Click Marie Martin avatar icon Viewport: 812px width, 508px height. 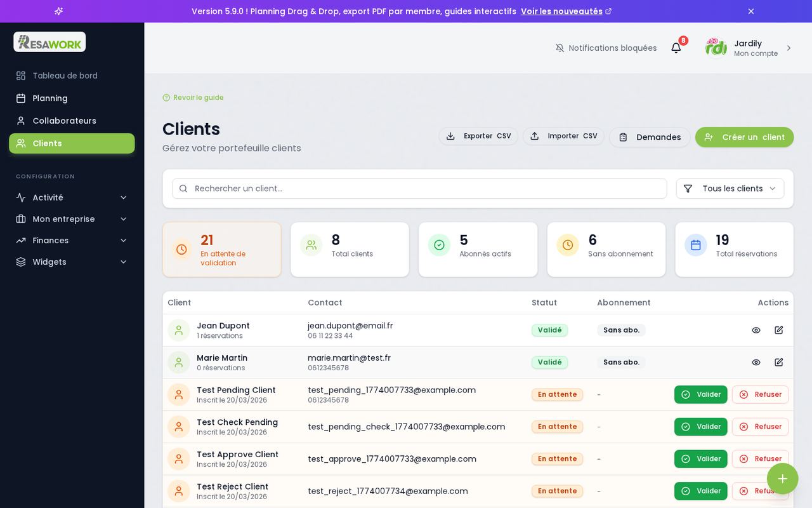pyautogui.click(x=179, y=363)
